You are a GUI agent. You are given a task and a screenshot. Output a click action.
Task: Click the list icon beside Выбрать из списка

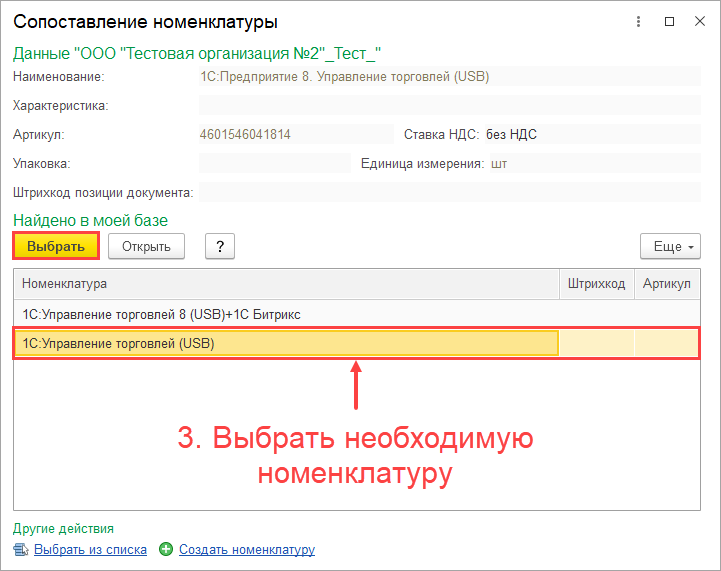[x=21, y=549]
